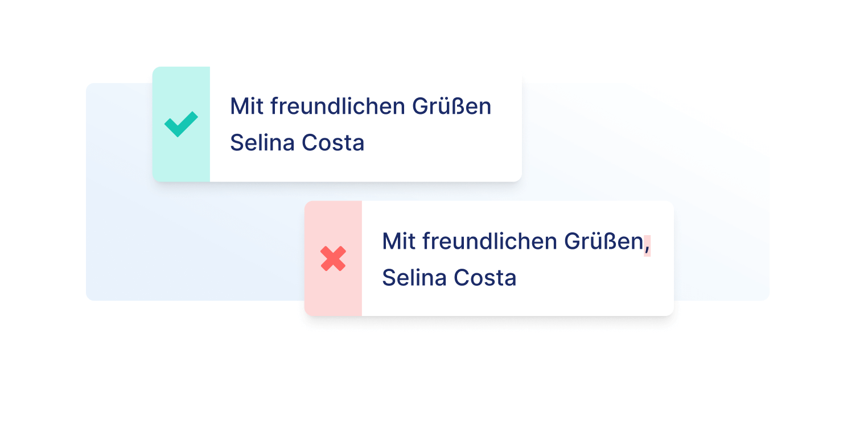Click 'Selina' in the red X card
The width and height of the screenshot is (868, 435).
[x=413, y=278]
